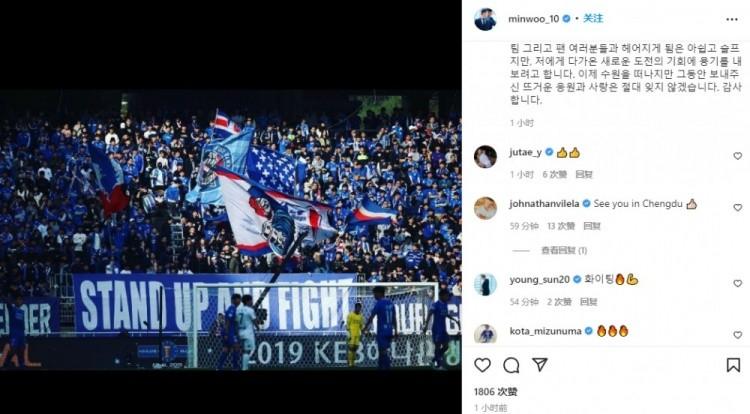Viewport: 750px width, 414px height.
Task: Open minwoo_10's profile picture
Action: (485, 19)
